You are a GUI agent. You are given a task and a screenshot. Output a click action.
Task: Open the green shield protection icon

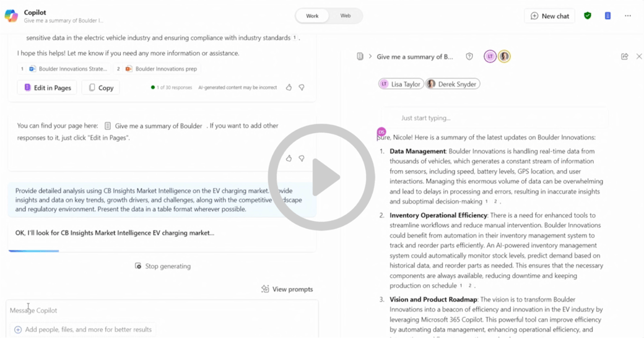pos(587,15)
